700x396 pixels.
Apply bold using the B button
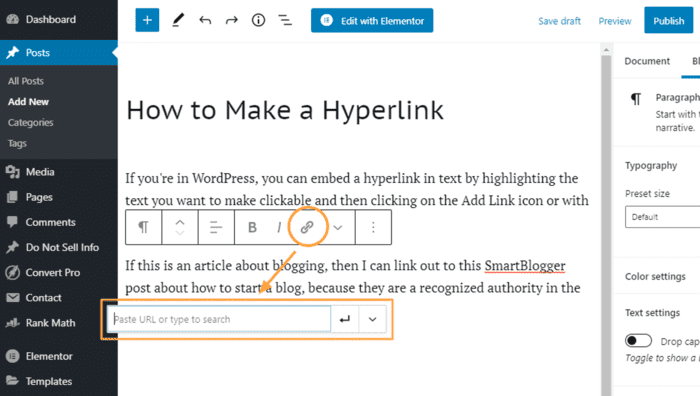point(252,227)
